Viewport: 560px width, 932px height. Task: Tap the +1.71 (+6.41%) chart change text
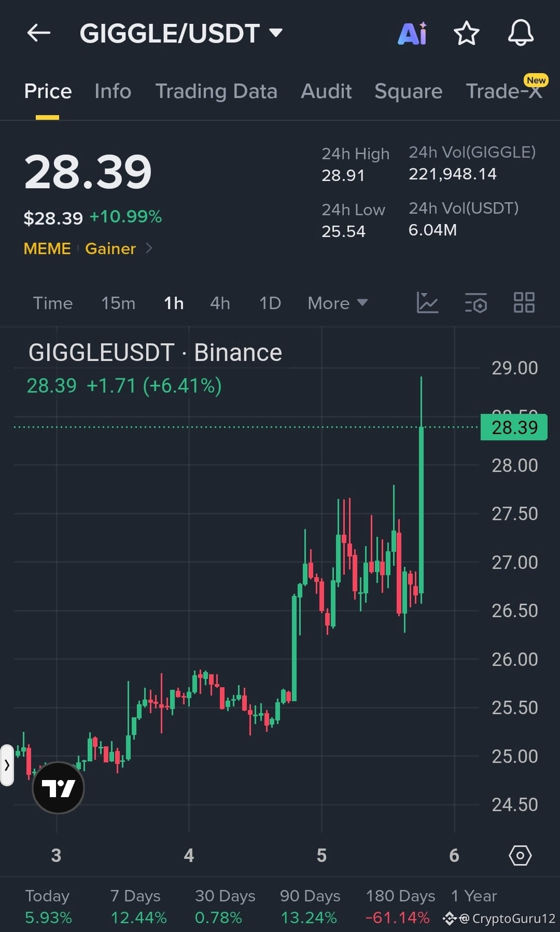pos(154,386)
